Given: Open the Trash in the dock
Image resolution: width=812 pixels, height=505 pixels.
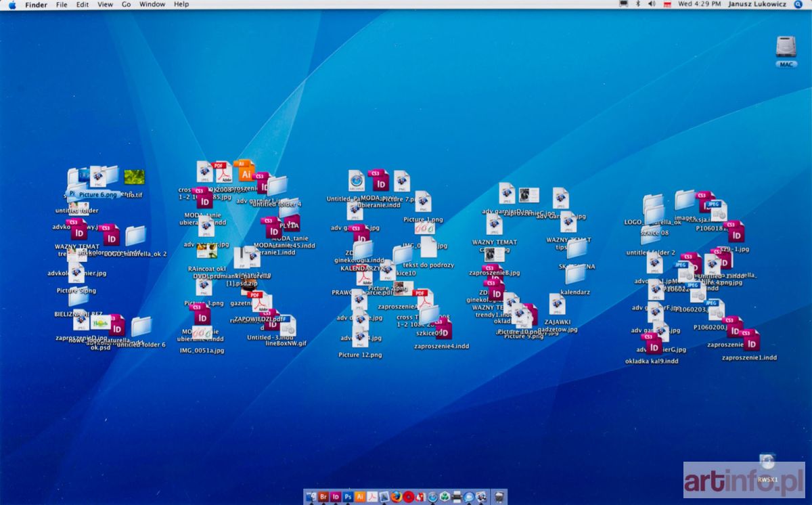Looking at the screenshot, I should (499, 497).
